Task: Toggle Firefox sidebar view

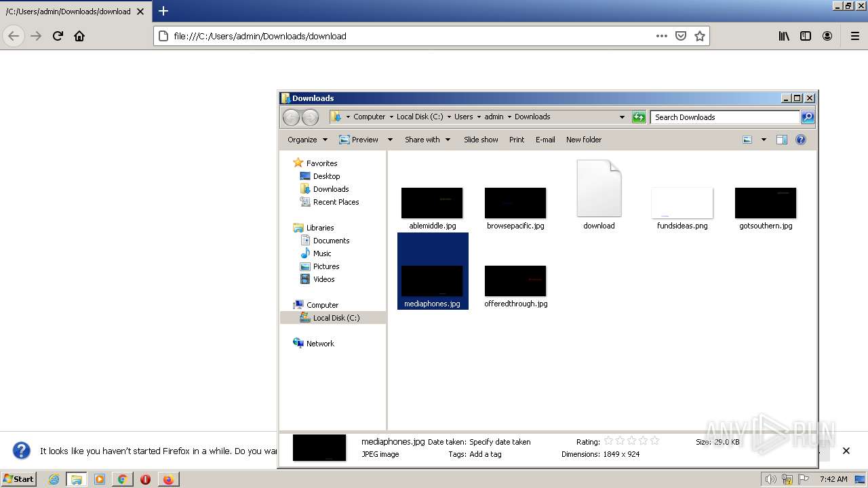Action: click(806, 36)
